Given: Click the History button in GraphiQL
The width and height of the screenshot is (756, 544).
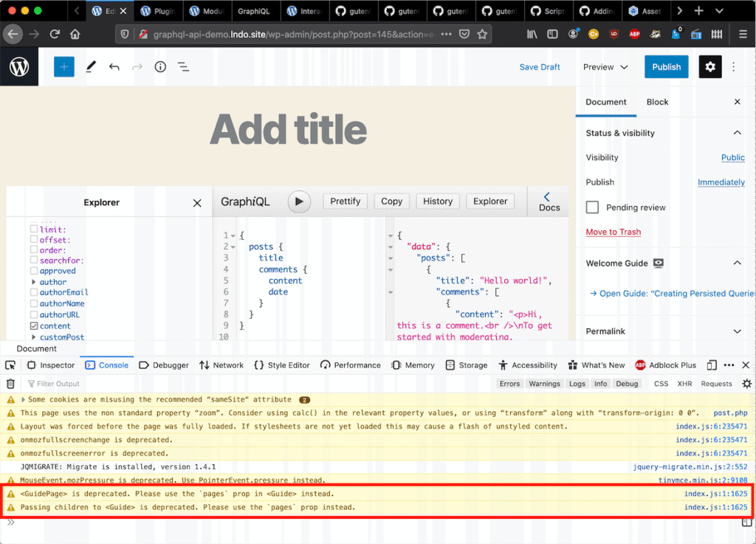Looking at the screenshot, I should (437, 202).
